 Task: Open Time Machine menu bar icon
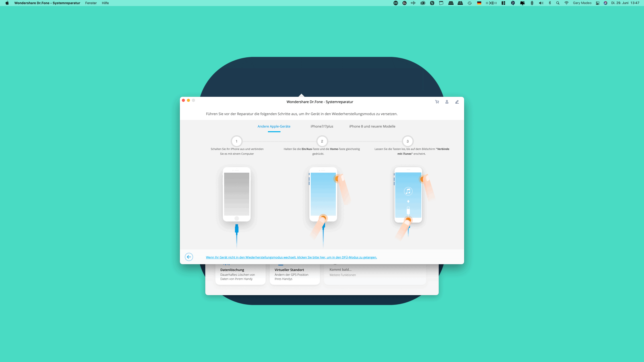[470, 3]
